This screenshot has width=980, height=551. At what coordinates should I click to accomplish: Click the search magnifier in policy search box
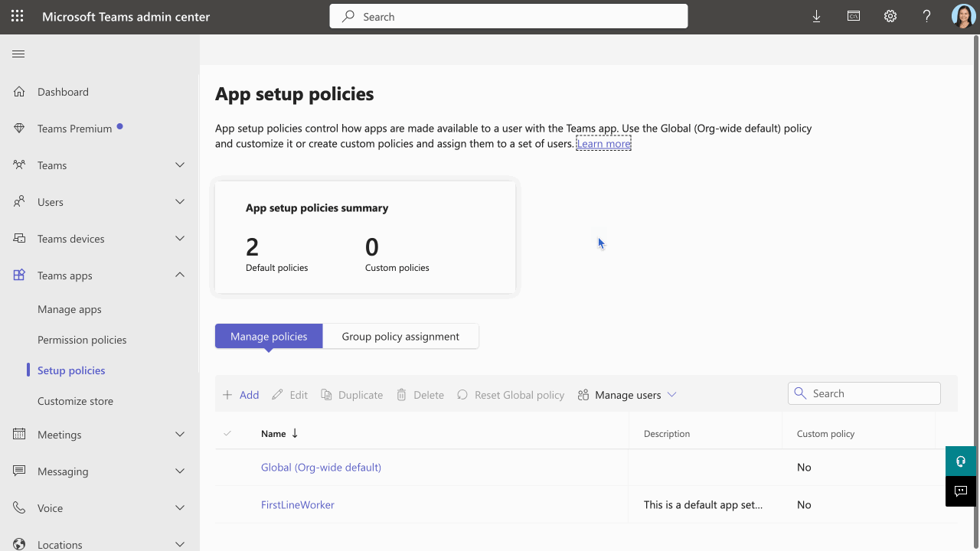point(800,393)
